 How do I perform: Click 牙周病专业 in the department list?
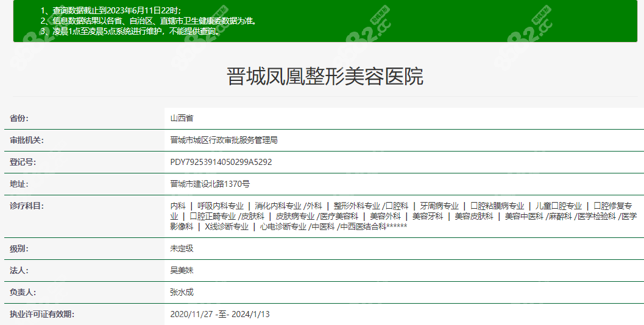(x=439, y=206)
